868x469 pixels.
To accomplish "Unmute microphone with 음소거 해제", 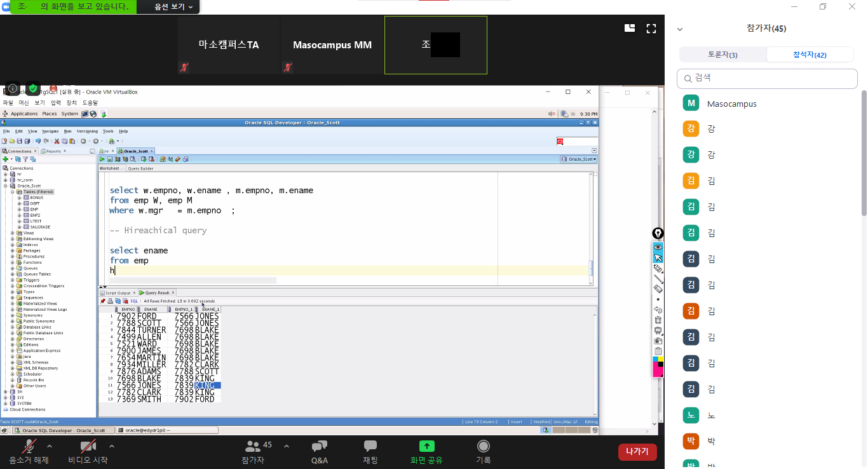I will (28, 452).
